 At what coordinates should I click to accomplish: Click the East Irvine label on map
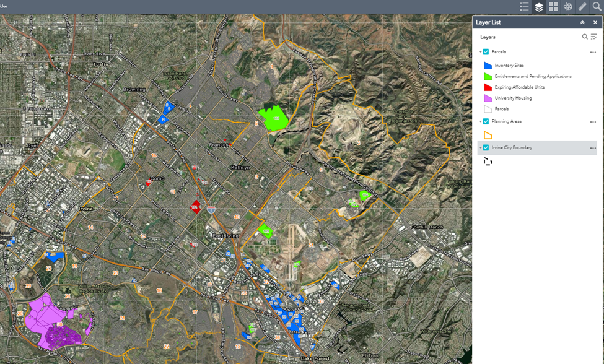tap(225, 235)
